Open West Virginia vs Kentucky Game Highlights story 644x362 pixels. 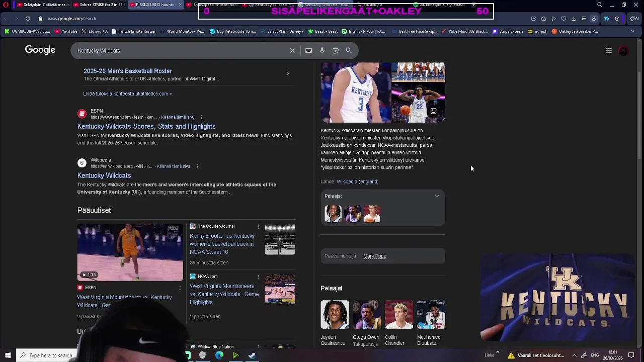coord(224,294)
